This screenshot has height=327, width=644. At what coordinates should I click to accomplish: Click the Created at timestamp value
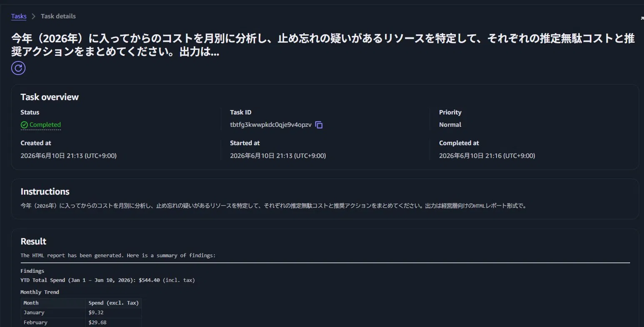click(x=68, y=156)
